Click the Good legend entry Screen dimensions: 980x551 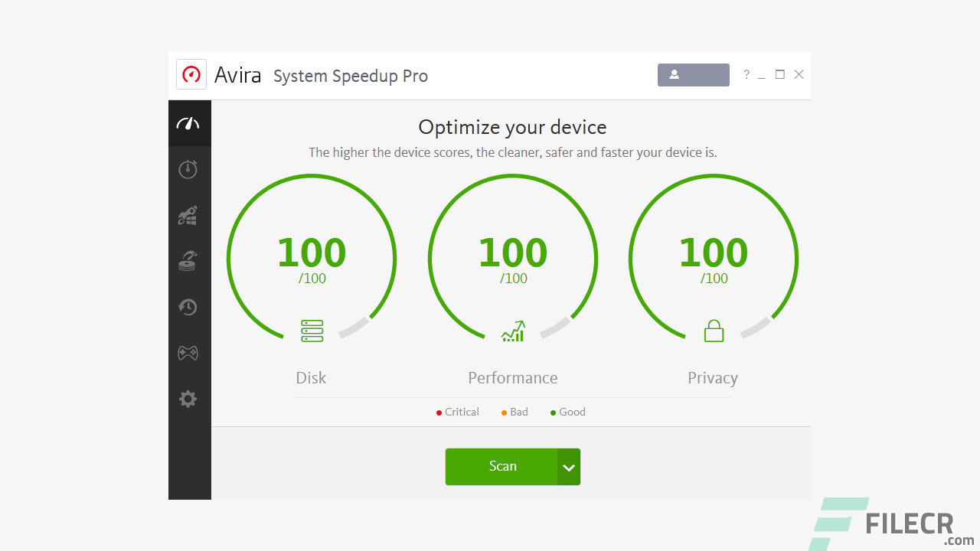click(567, 412)
